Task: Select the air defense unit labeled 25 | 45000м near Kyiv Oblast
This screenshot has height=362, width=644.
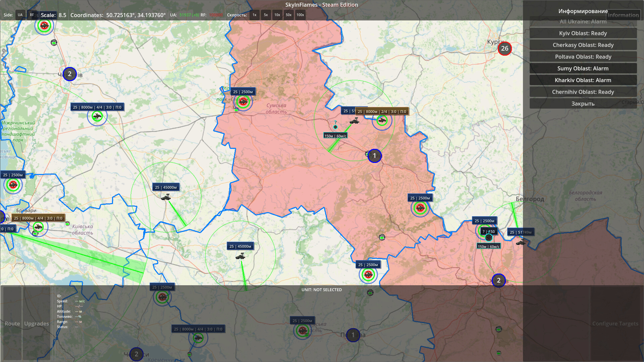Action: (x=166, y=198)
